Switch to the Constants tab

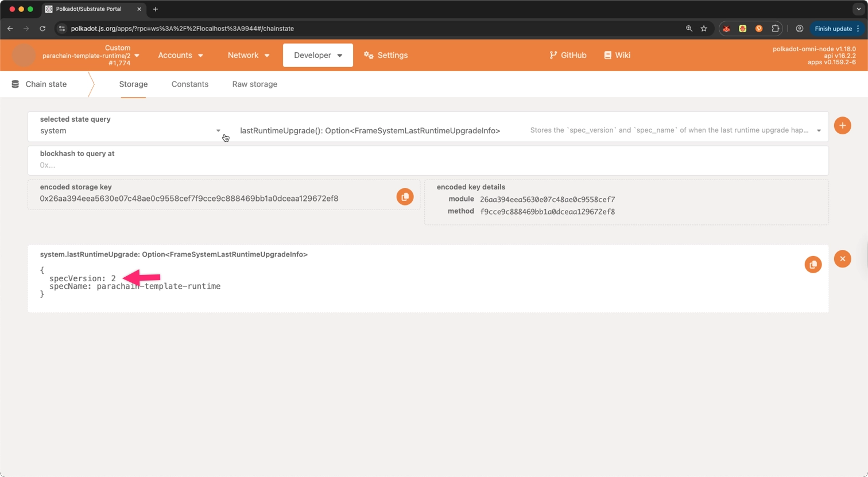coord(189,84)
